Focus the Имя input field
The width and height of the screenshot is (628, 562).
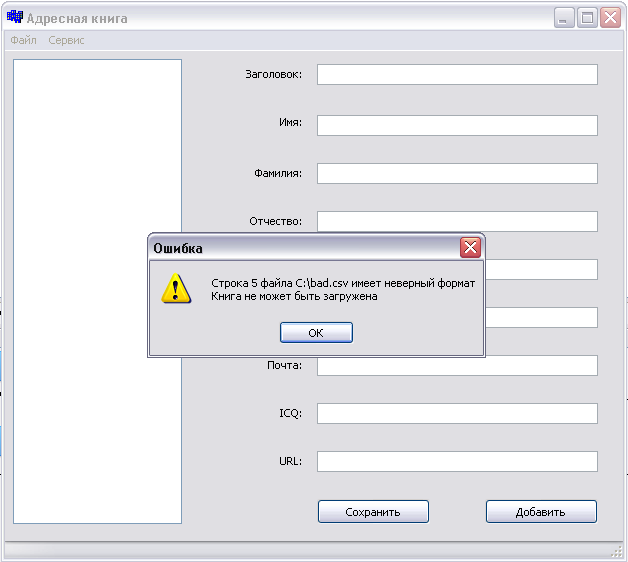pyautogui.click(x=457, y=125)
